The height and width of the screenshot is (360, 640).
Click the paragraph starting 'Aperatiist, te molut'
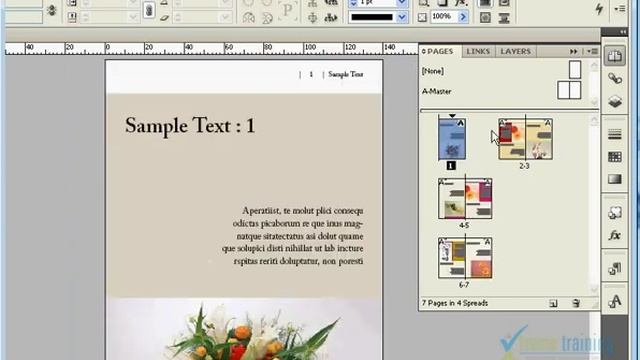[293, 236]
